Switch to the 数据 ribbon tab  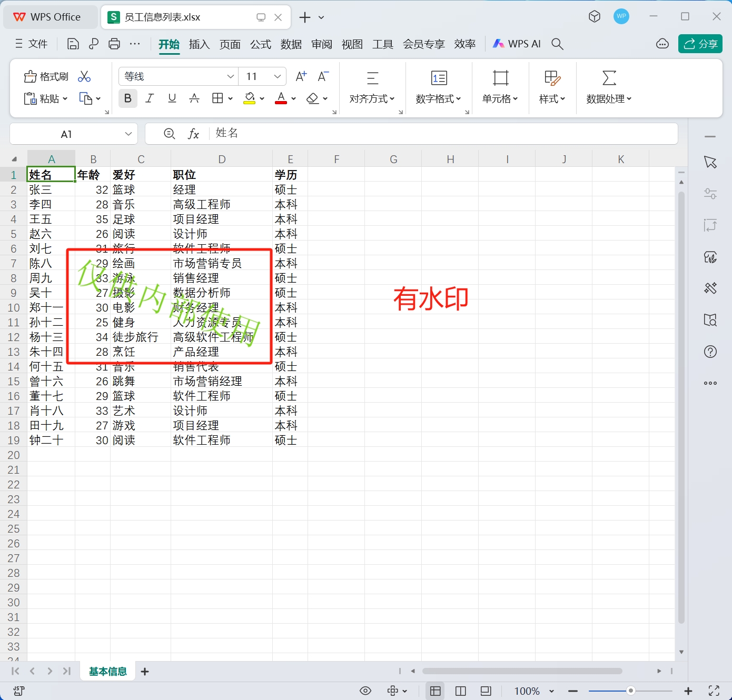(291, 44)
